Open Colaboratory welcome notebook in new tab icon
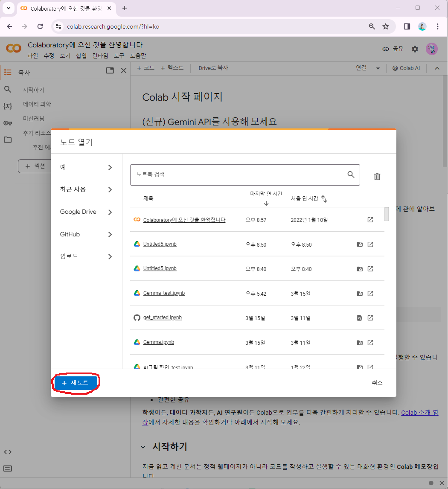Image resolution: width=448 pixels, height=489 pixels. tap(370, 220)
